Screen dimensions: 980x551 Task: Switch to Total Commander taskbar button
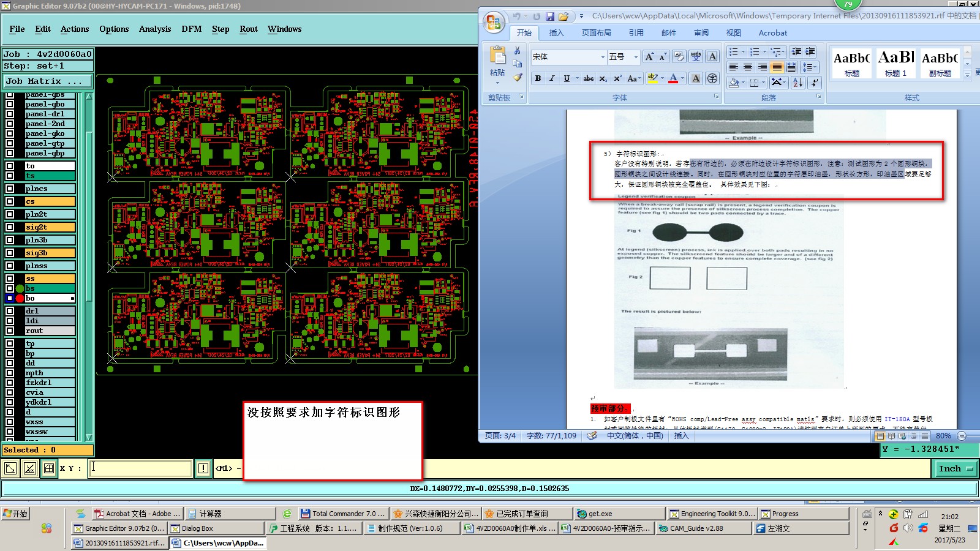(x=343, y=514)
